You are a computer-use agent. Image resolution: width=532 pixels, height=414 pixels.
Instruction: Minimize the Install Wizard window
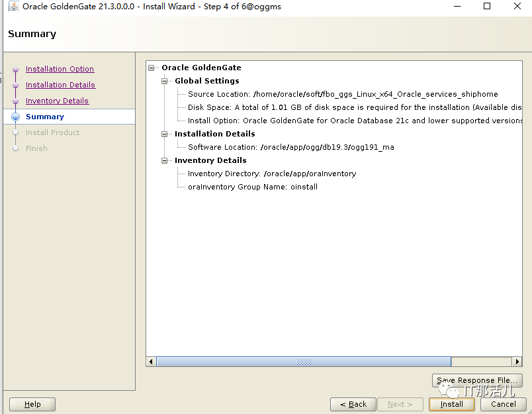click(x=457, y=6)
